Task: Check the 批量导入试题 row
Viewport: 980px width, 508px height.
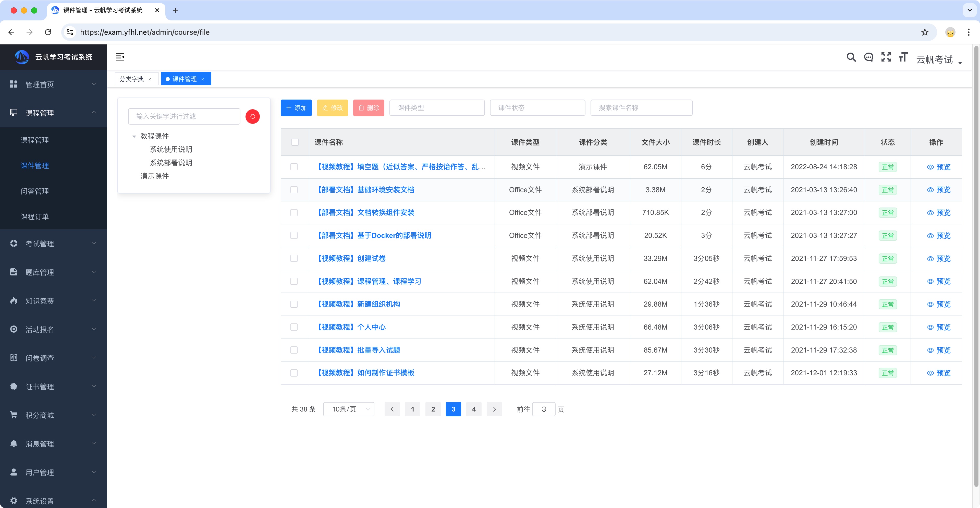Action: (294, 350)
